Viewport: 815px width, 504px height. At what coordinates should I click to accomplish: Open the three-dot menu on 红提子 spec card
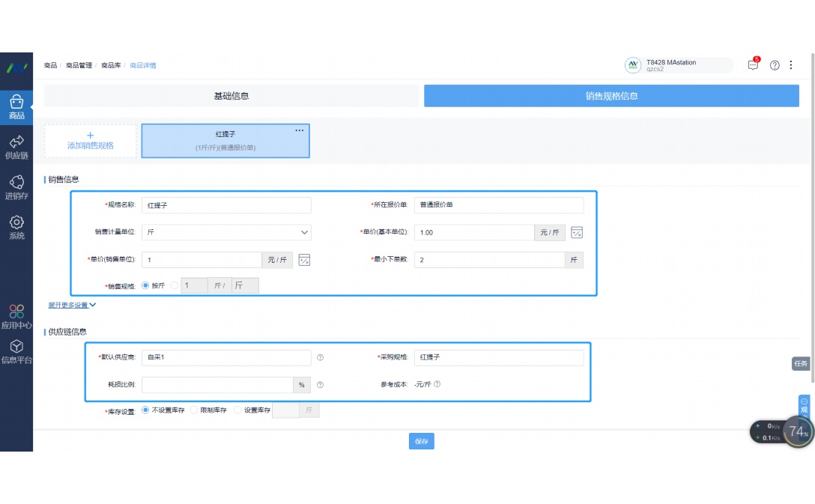click(x=299, y=130)
